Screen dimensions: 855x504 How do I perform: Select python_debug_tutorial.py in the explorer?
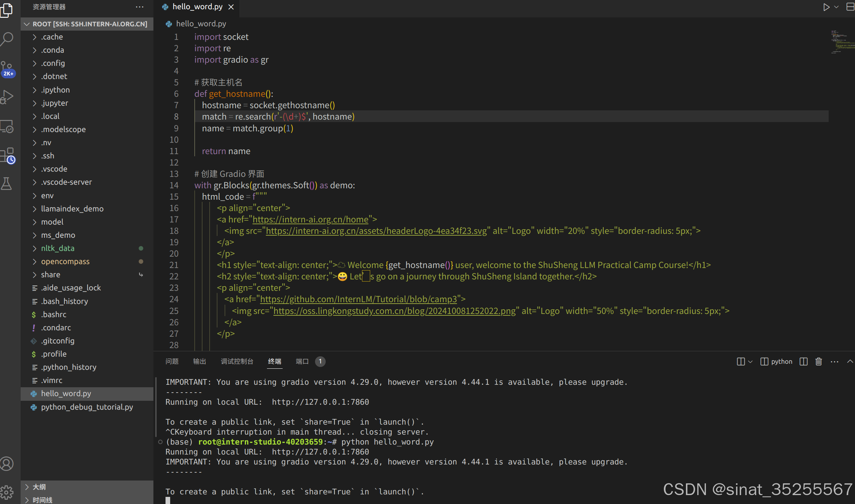point(86,407)
